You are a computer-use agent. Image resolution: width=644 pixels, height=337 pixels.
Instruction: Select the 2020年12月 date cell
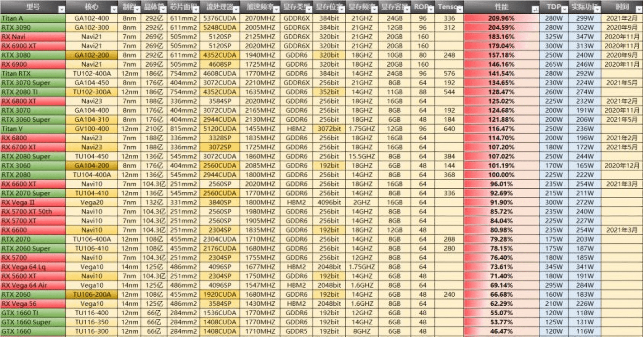(x=622, y=165)
